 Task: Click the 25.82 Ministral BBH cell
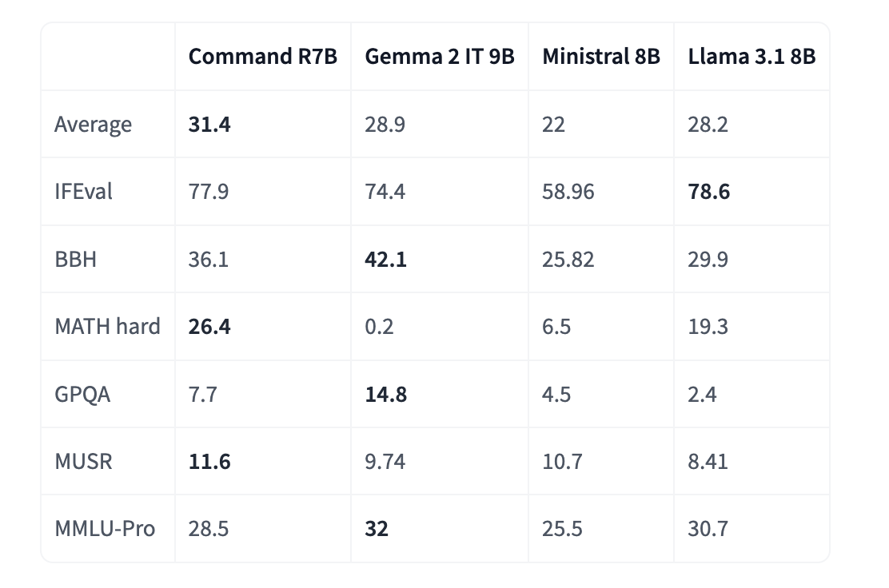568,259
